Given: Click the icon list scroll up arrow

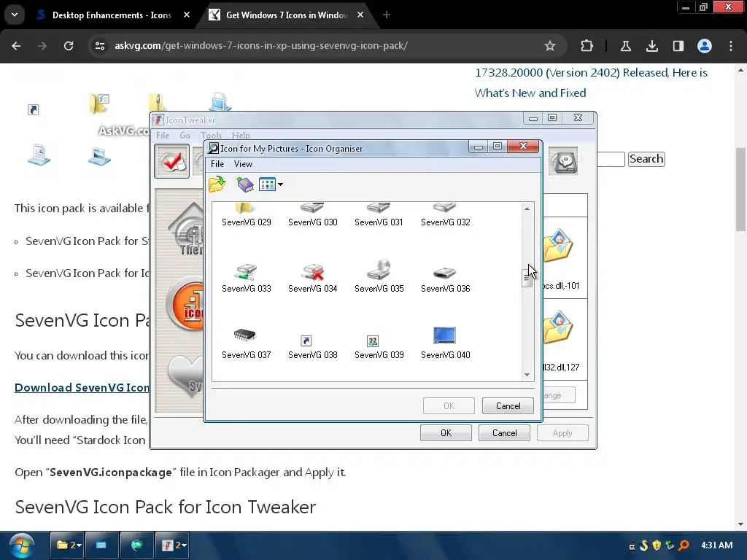Looking at the screenshot, I should 527,209.
